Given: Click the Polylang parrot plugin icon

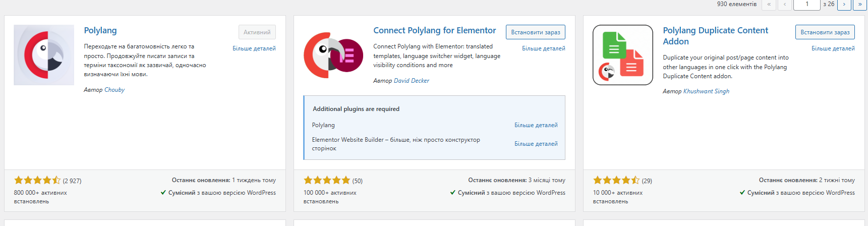Looking at the screenshot, I should (44, 55).
